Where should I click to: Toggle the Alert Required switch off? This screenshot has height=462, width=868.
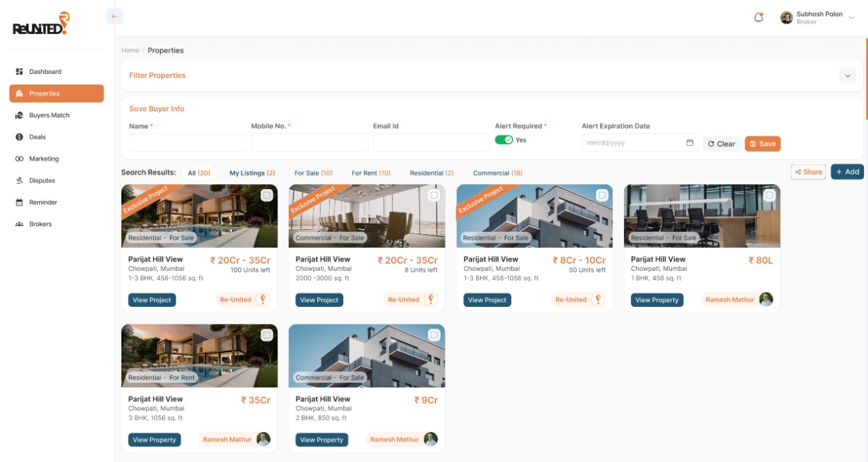(503, 140)
